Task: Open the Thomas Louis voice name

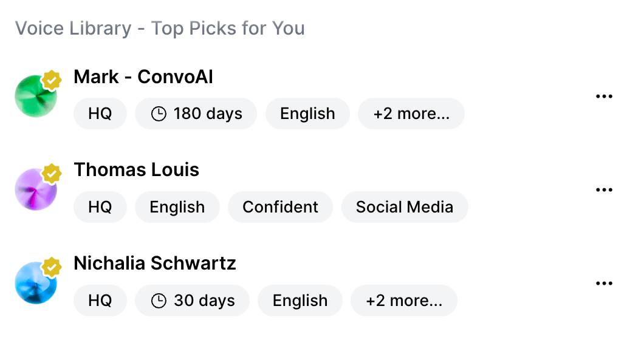Action: pos(136,169)
